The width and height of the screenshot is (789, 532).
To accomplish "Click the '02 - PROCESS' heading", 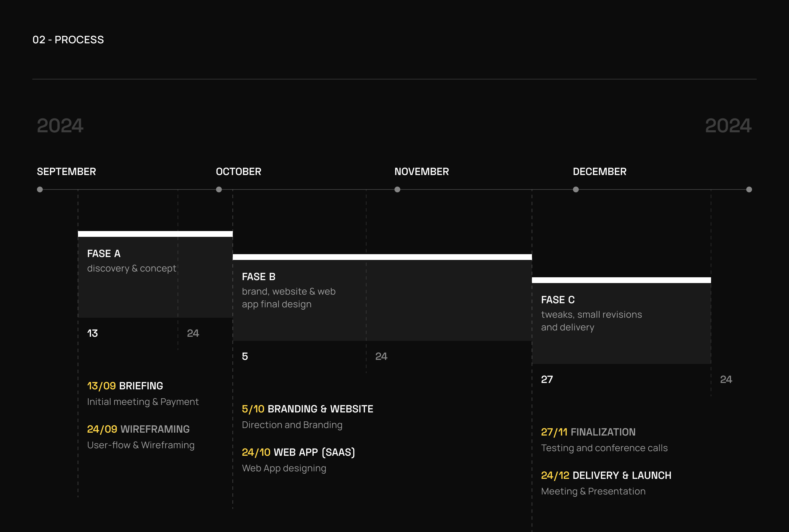I will pos(68,40).
